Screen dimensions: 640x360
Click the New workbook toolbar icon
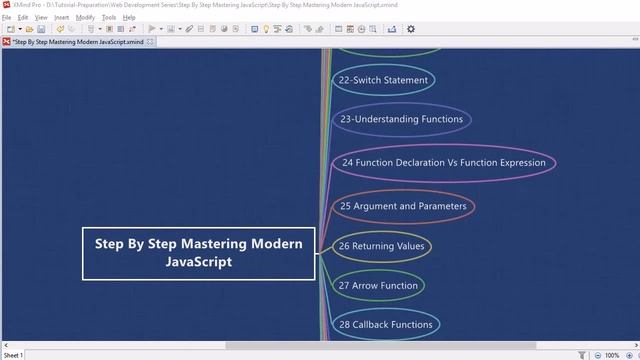pyautogui.click(x=11, y=29)
